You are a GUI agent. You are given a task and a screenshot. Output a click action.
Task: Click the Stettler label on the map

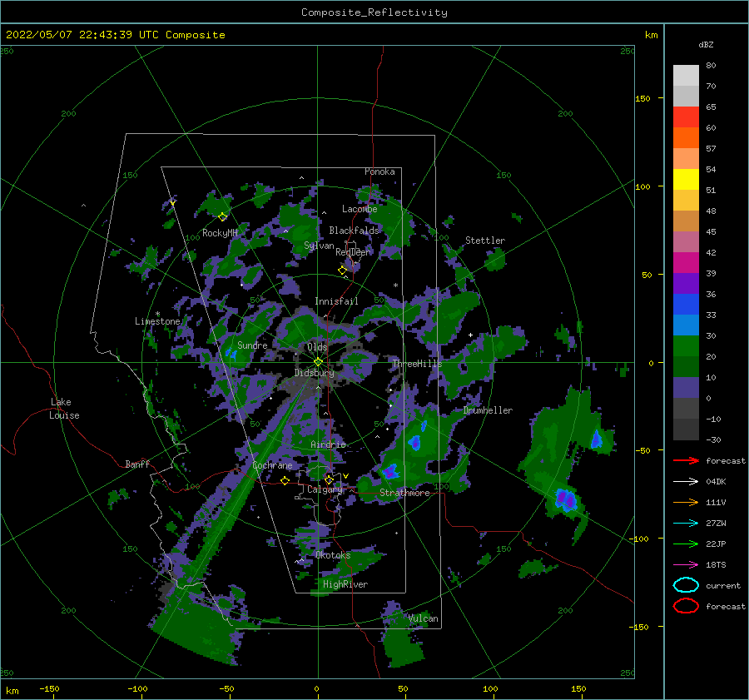click(485, 241)
